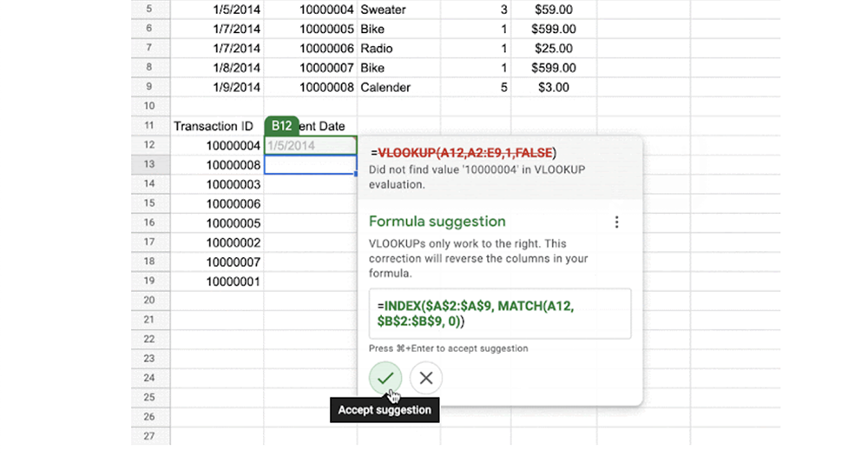Select the 'Bike' cell in row 6
868x457 pixels.
click(398, 29)
